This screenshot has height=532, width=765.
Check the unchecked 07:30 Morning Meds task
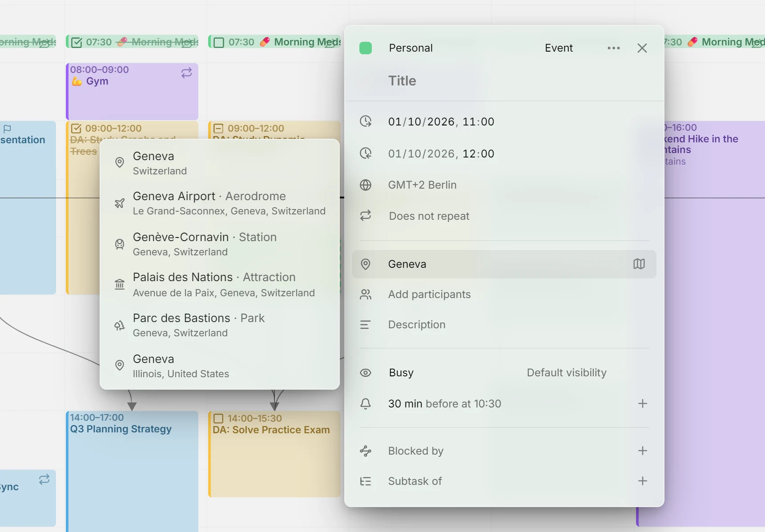pyautogui.click(x=219, y=42)
